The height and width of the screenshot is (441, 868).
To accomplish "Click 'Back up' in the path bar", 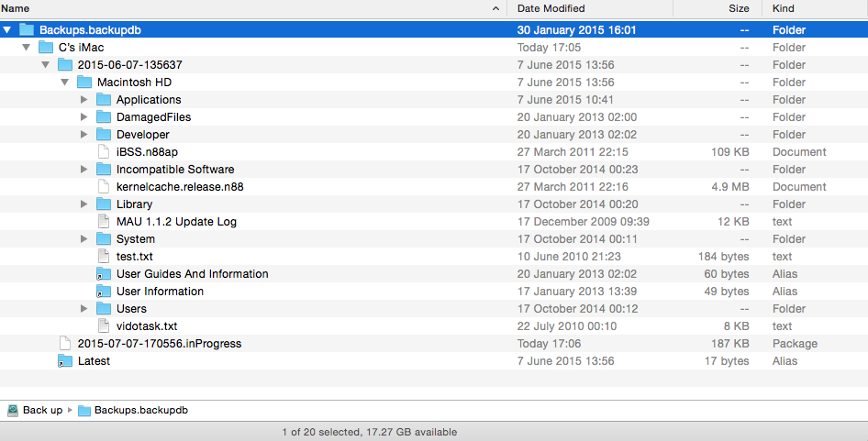I will pyautogui.click(x=42, y=411).
